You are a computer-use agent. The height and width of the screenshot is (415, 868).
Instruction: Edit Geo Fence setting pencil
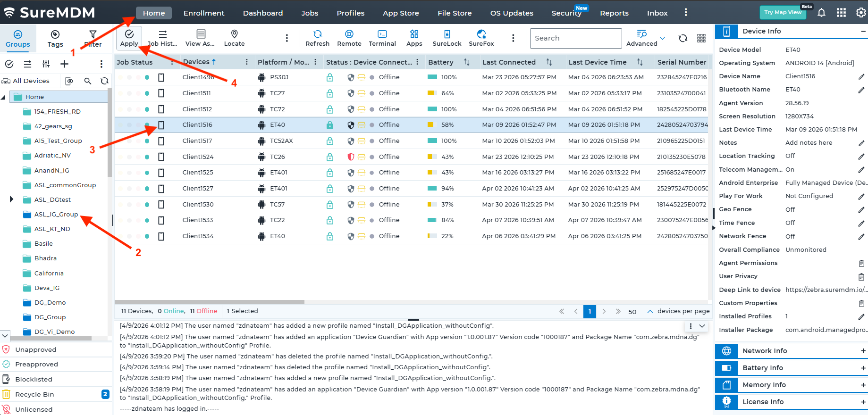click(861, 209)
